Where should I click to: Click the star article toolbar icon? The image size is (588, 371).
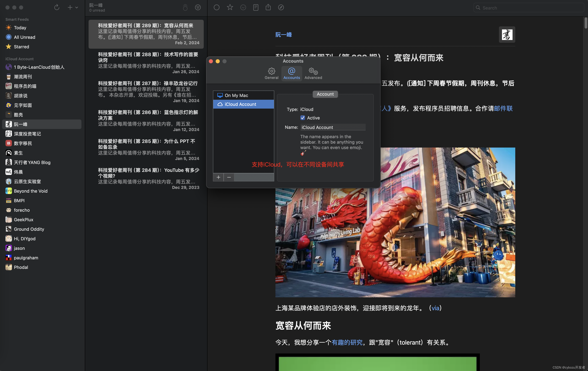(230, 7)
